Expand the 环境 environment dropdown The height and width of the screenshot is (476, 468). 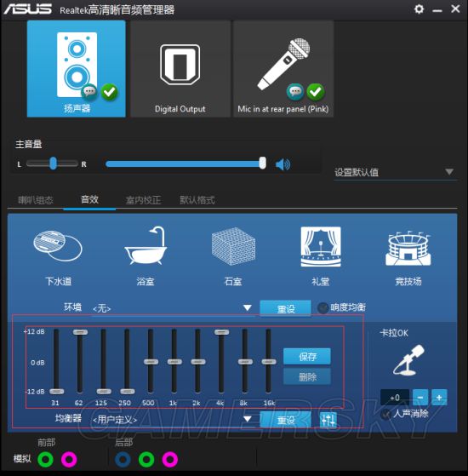click(248, 307)
